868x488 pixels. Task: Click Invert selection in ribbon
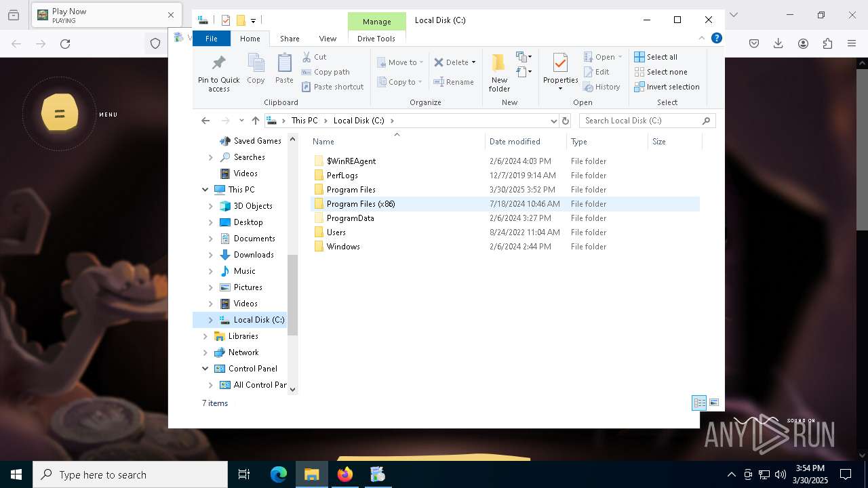tap(667, 87)
